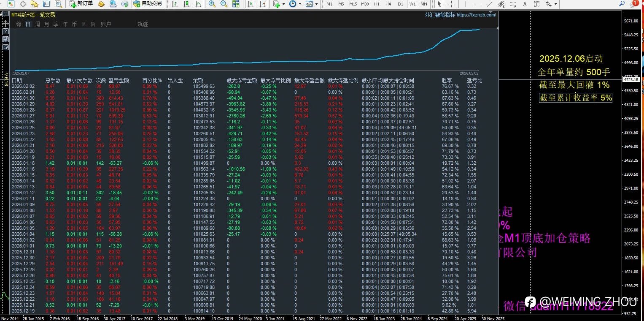
Task: Open the fxznzb.com link
Action: click(x=476, y=15)
